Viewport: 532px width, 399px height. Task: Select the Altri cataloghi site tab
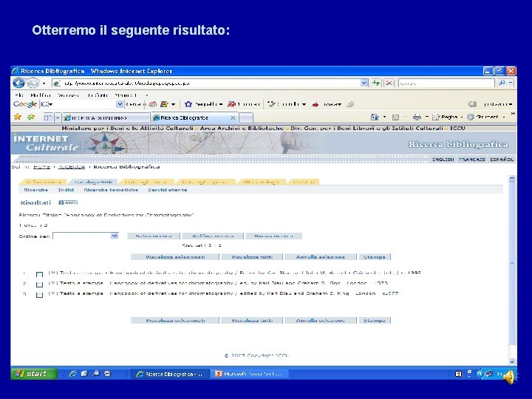pyautogui.click(x=262, y=182)
